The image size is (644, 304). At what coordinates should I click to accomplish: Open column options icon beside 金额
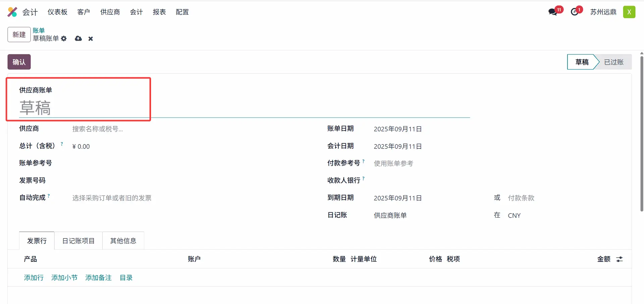[620, 259]
